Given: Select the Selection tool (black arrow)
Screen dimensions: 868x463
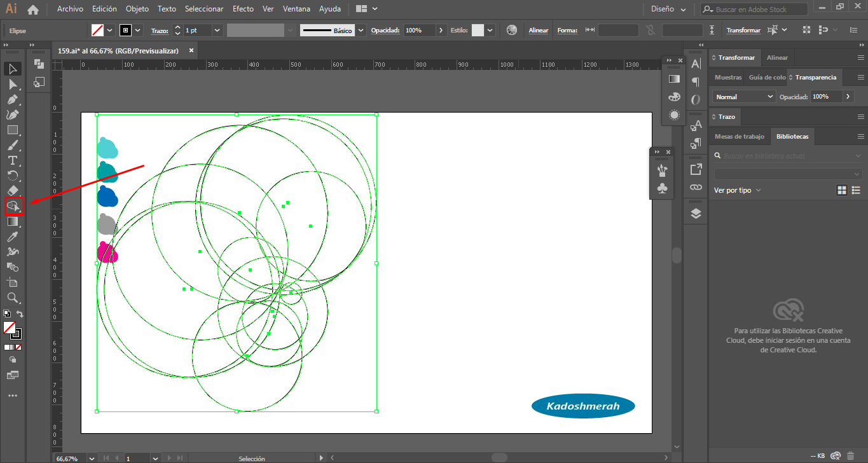Looking at the screenshot, I should pyautogui.click(x=13, y=69).
